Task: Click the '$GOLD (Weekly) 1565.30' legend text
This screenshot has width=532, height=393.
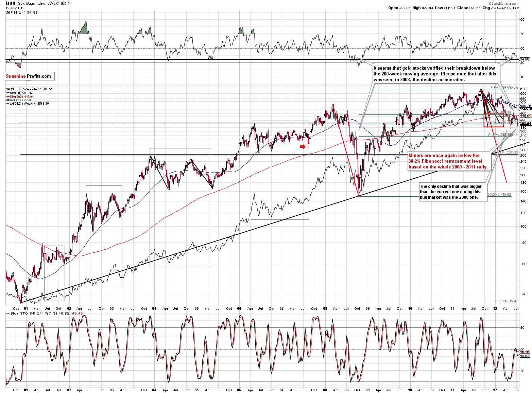Action: [x=29, y=104]
